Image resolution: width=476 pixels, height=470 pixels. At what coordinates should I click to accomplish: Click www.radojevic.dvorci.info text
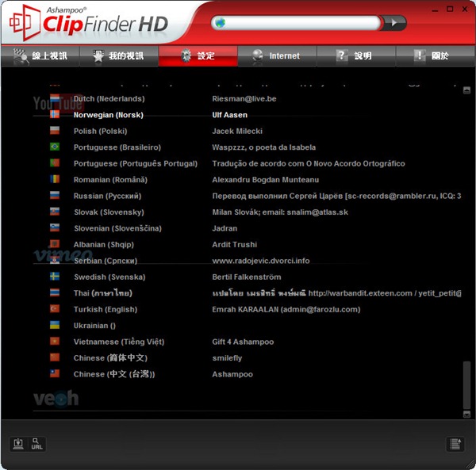pyautogui.click(x=261, y=261)
